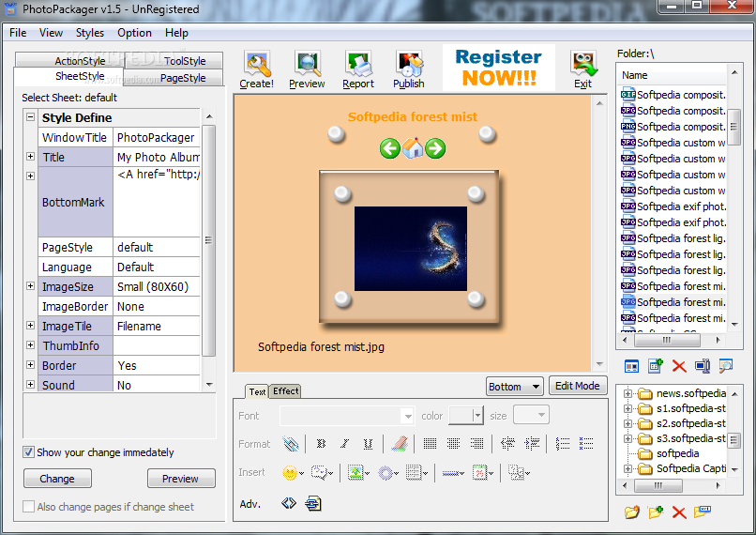Click the Bold format icon

(321, 443)
